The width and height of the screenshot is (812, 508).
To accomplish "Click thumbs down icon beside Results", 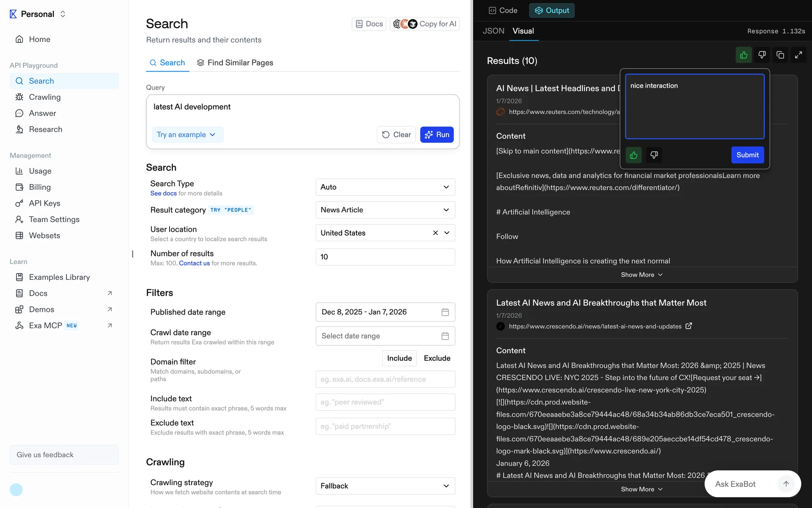I will pyautogui.click(x=762, y=55).
